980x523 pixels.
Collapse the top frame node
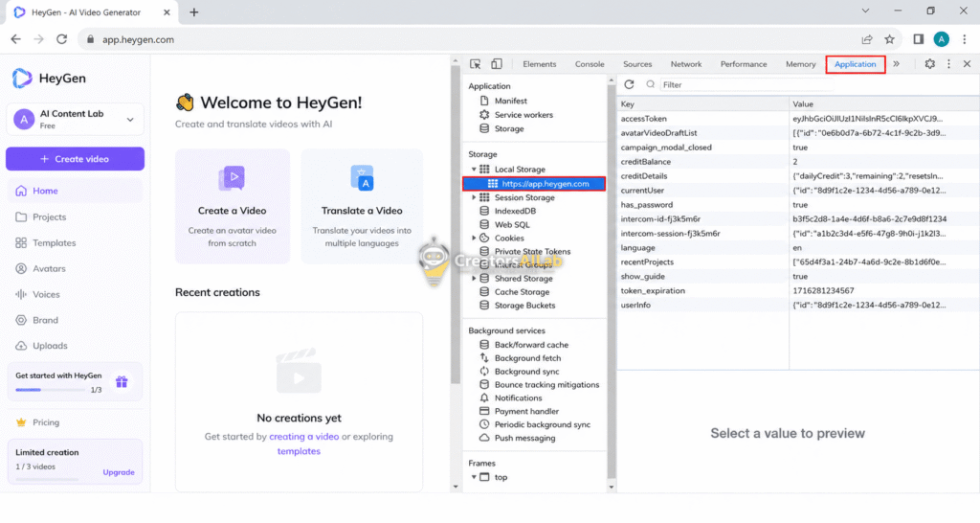click(474, 477)
